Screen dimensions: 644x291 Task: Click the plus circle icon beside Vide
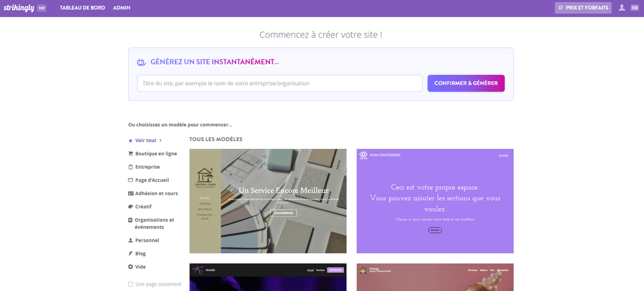(130, 267)
